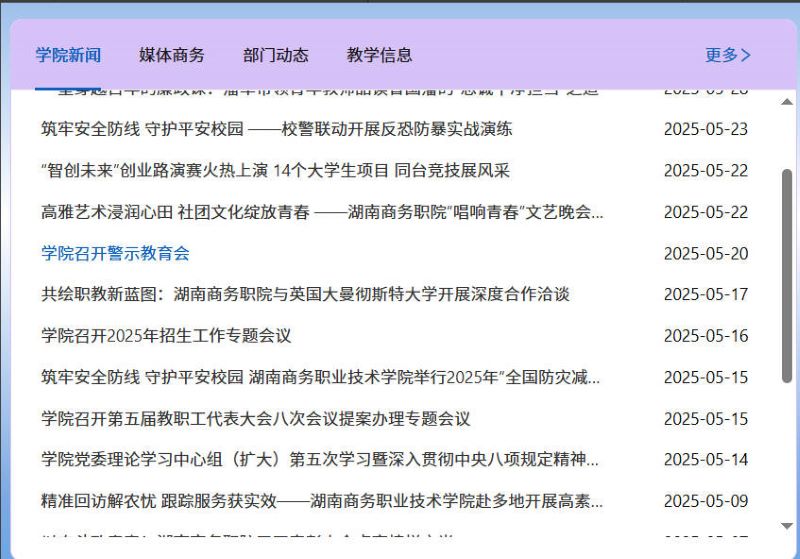Image resolution: width=800 pixels, height=559 pixels.
Task: Open the 媒体商务 tab
Action: coord(171,55)
